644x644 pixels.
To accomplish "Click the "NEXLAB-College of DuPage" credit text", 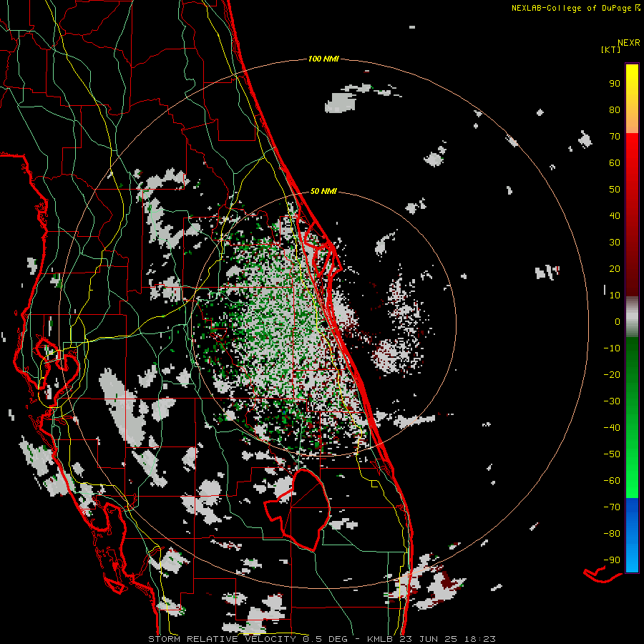I will click(572, 8).
